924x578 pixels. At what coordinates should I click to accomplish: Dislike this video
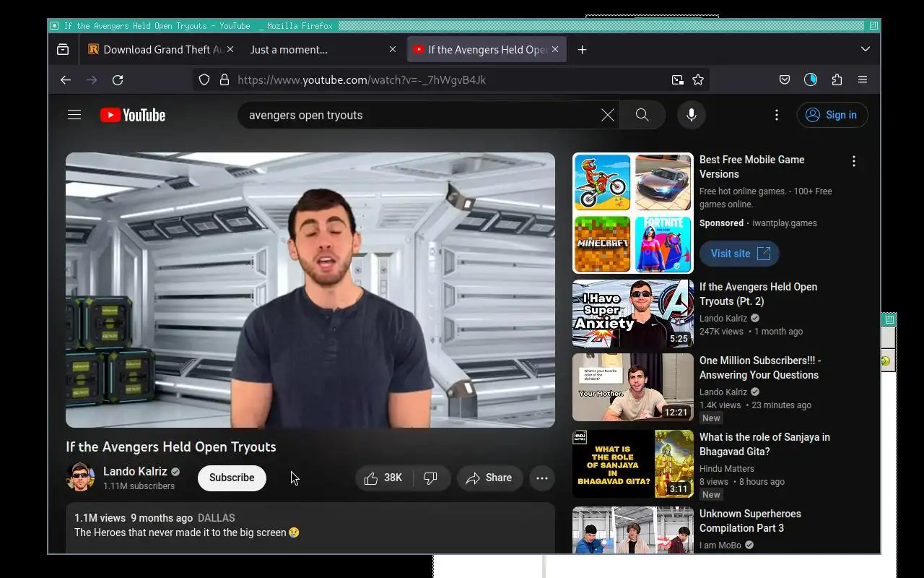tap(431, 478)
